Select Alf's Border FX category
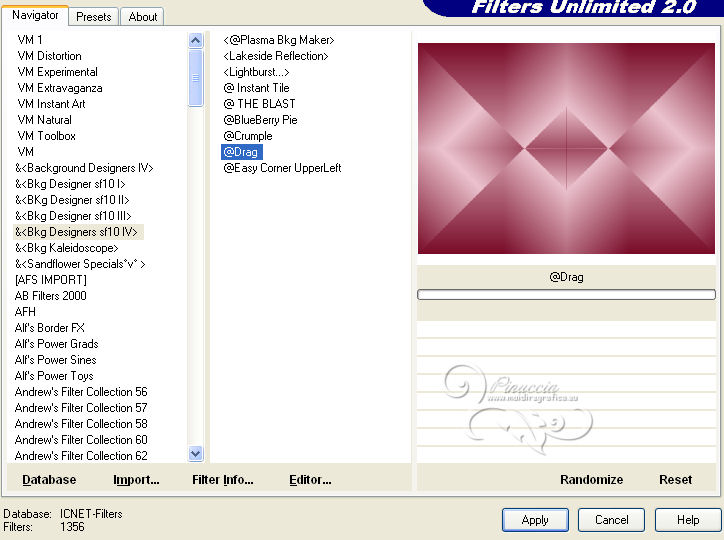 (50, 328)
